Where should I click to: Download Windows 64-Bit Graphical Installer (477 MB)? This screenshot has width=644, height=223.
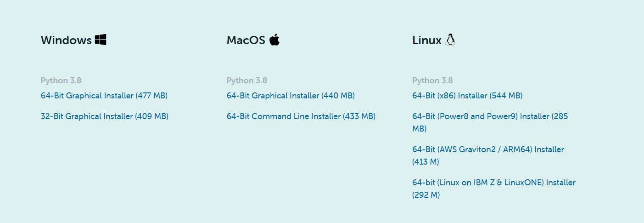[104, 96]
